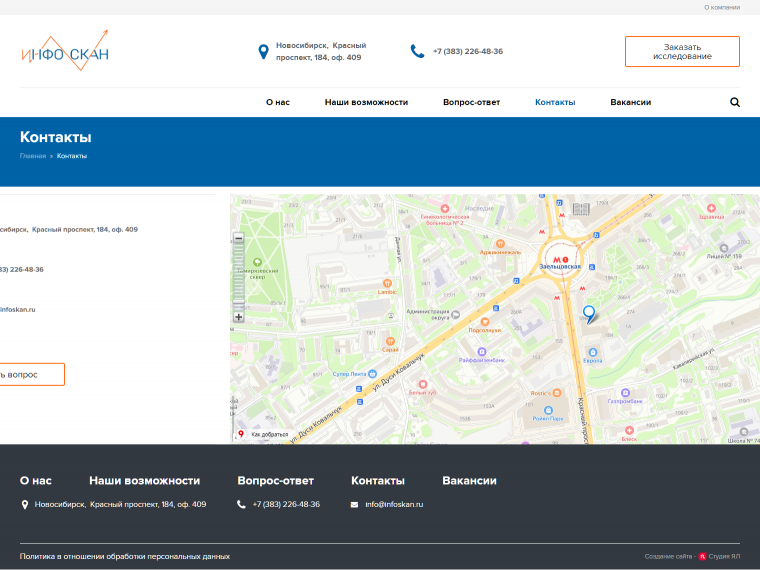760x570 pixels.
Task: Open footer Вопрос-ответ link
Action: pos(275,481)
